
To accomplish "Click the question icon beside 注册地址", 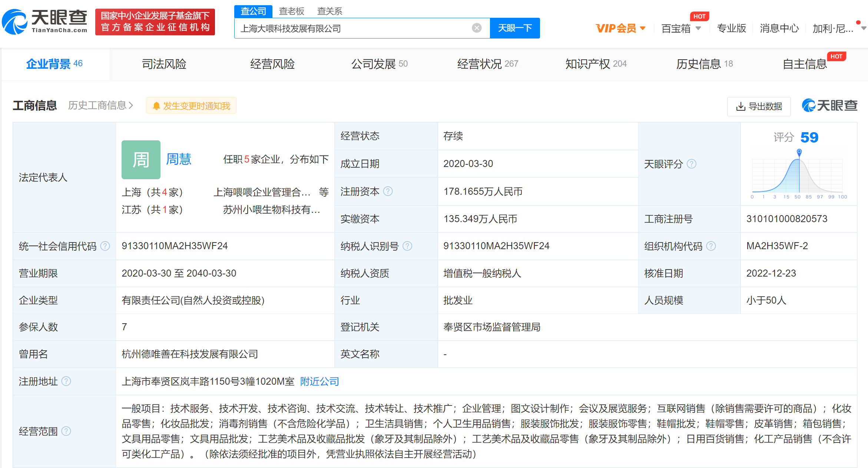I will [x=67, y=381].
